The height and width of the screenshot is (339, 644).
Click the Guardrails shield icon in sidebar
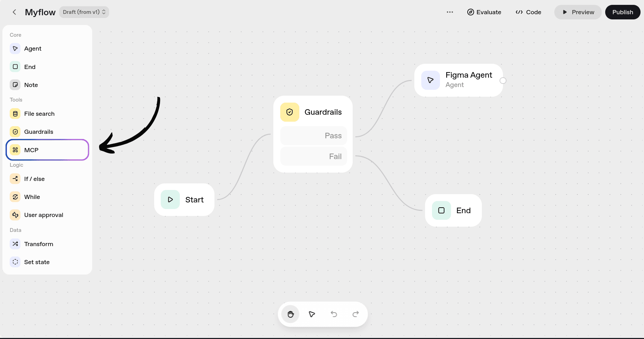point(15,132)
